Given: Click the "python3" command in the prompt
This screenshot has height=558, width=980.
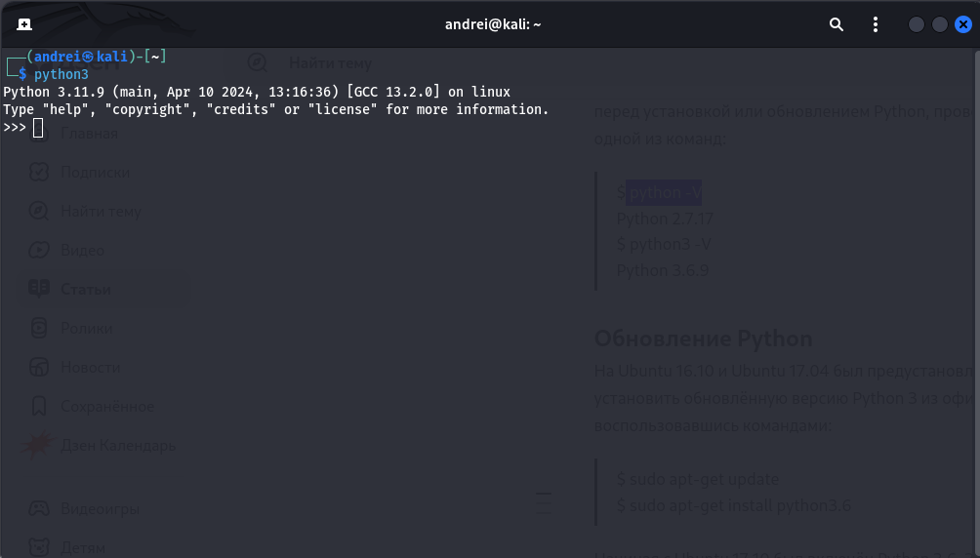Looking at the screenshot, I should coord(61,74).
